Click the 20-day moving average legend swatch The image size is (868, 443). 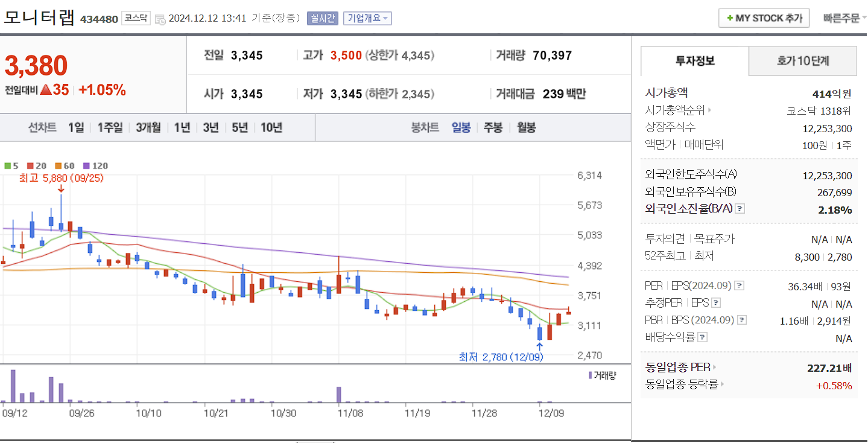click(30, 165)
